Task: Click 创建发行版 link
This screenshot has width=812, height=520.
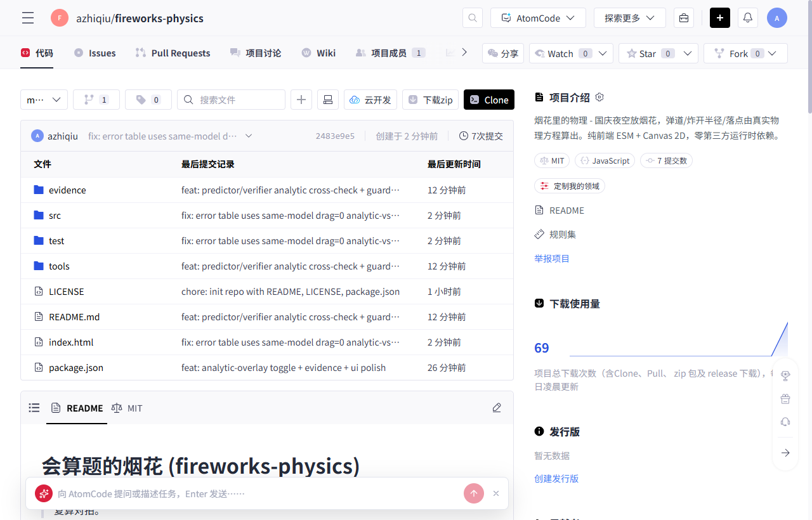Action: (556, 479)
